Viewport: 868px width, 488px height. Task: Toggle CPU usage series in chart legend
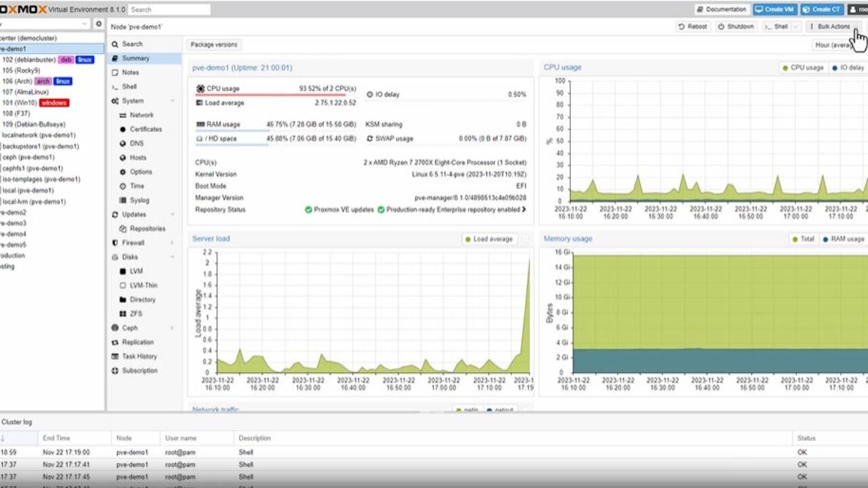tap(803, 68)
